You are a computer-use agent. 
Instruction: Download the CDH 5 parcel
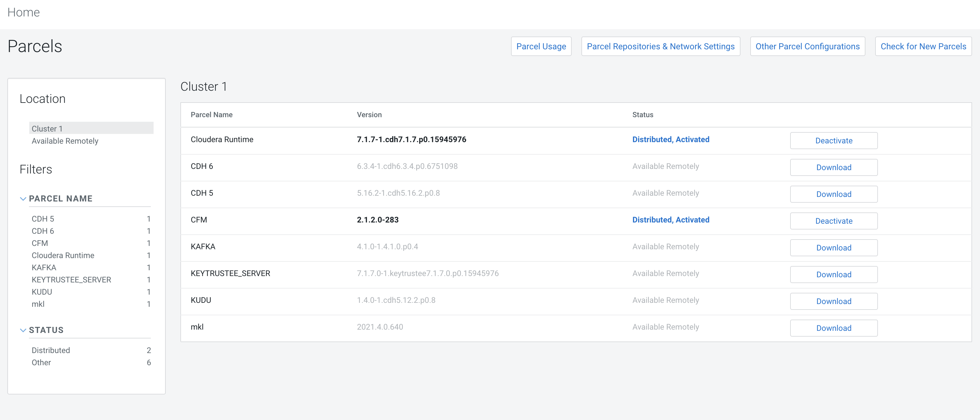point(833,194)
